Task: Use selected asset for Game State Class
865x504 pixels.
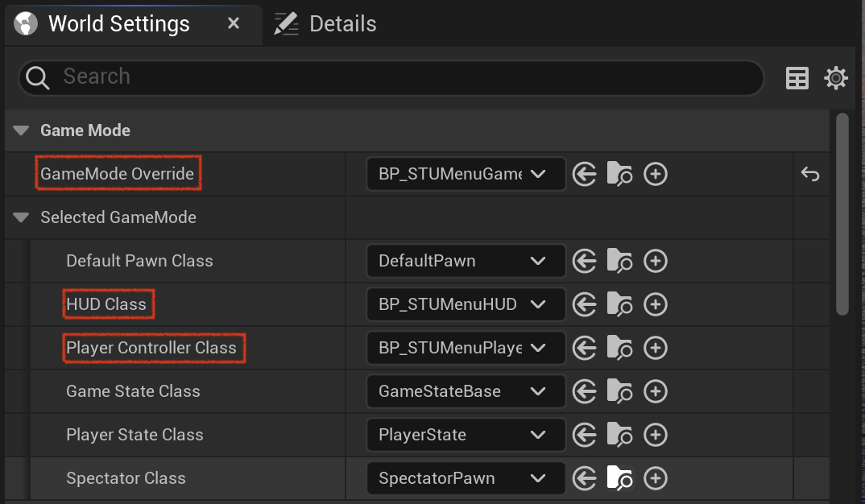Action: (x=584, y=391)
